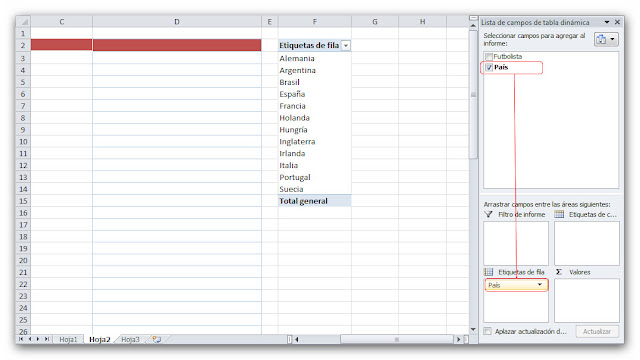The height and width of the screenshot is (360, 640).
Task: Click the red filled cell in column C
Action: [x=62, y=45]
